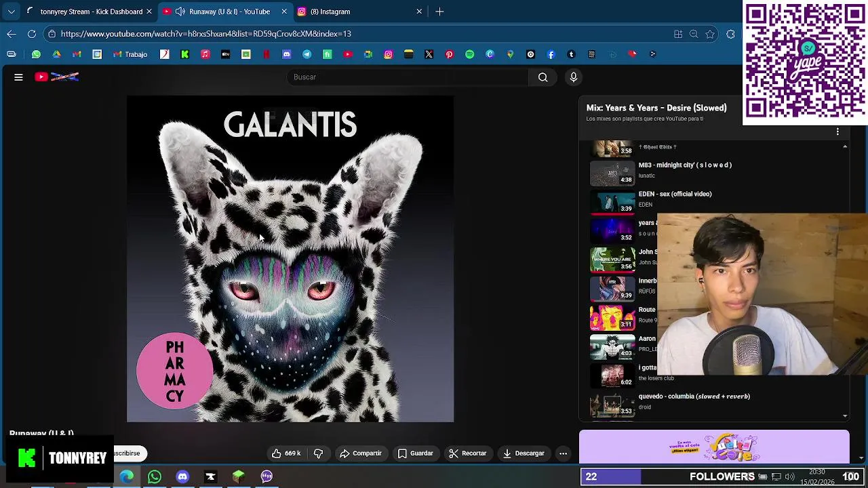Click the Guardar save button
Image resolution: width=868 pixels, height=488 pixels.
point(415,453)
